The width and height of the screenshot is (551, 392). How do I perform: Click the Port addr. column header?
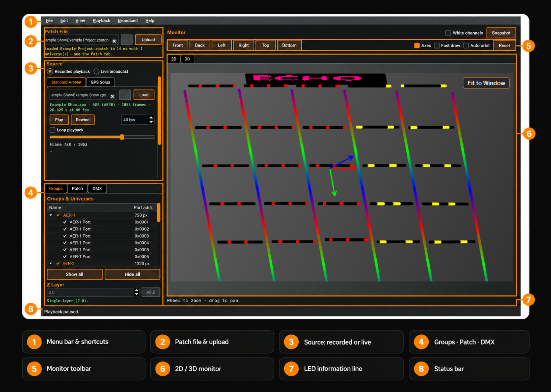(x=143, y=207)
